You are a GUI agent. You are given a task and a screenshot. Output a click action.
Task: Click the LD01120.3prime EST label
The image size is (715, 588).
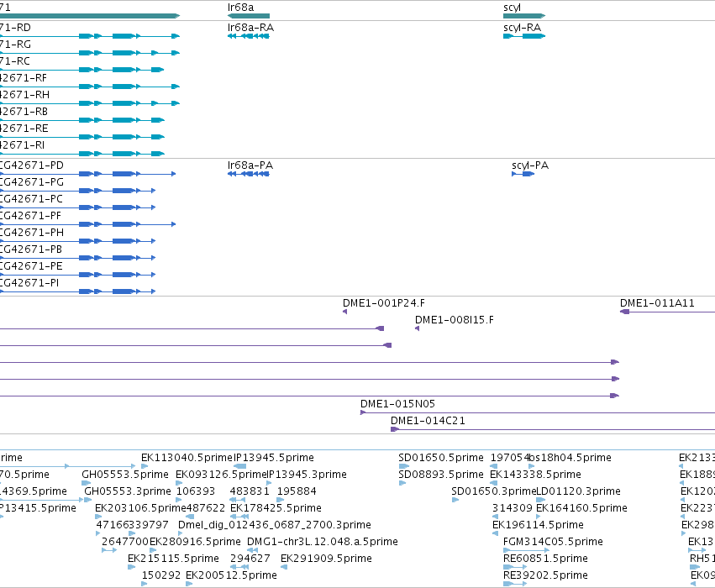click(578, 491)
